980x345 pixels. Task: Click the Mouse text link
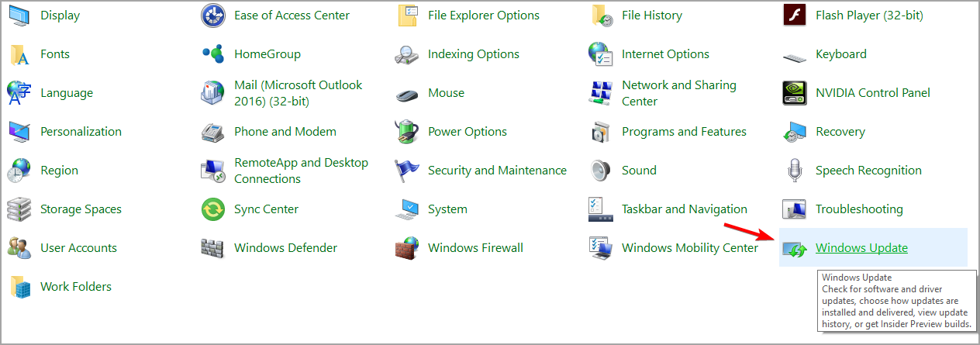(x=446, y=93)
